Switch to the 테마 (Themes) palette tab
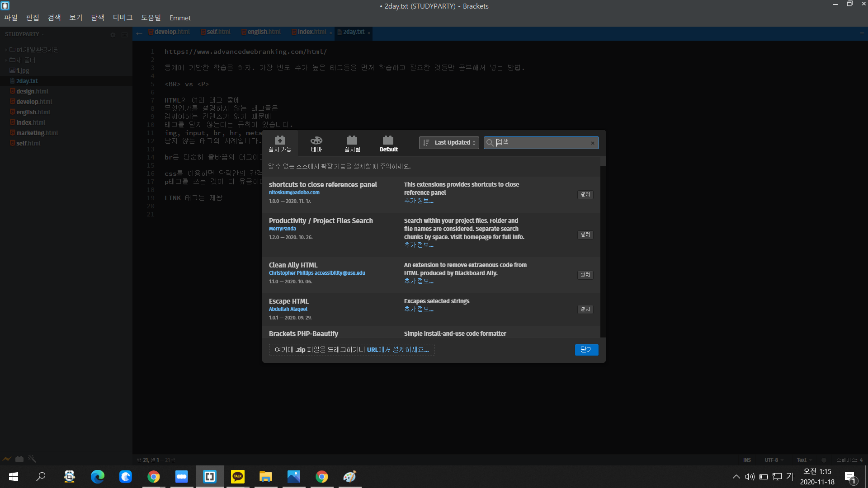Viewport: 868px width, 488px height. click(x=316, y=143)
